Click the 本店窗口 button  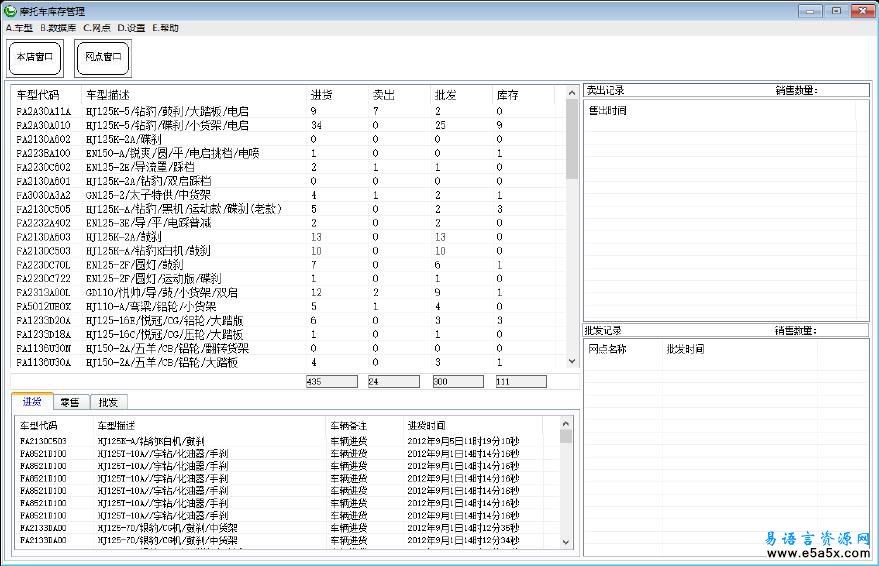pyautogui.click(x=35, y=58)
